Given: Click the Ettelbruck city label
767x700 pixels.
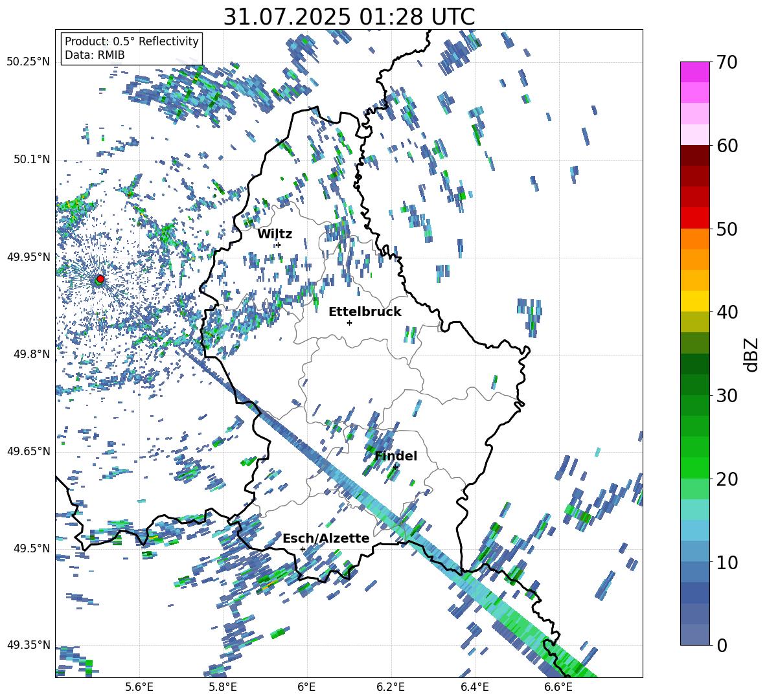Looking at the screenshot, I should [x=365, y=312].
